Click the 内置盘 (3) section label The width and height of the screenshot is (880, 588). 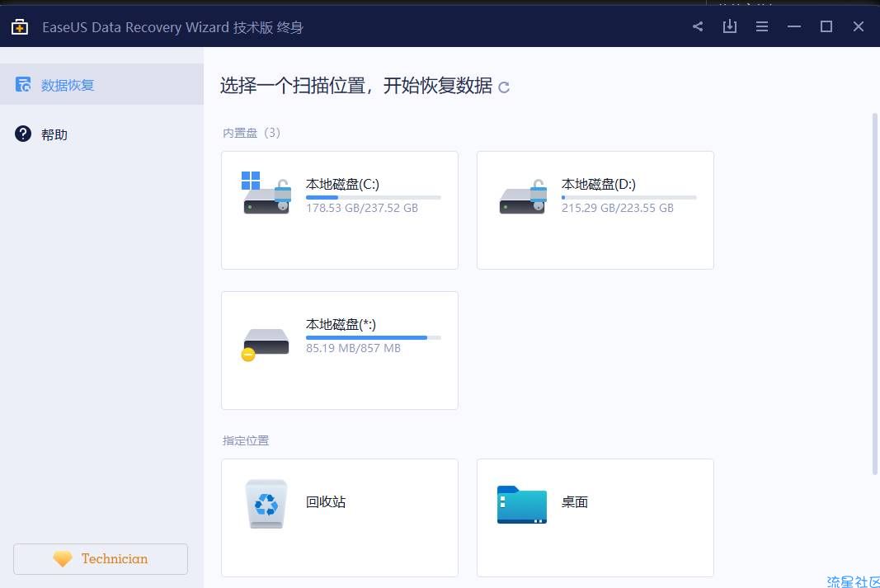(251, 133)
